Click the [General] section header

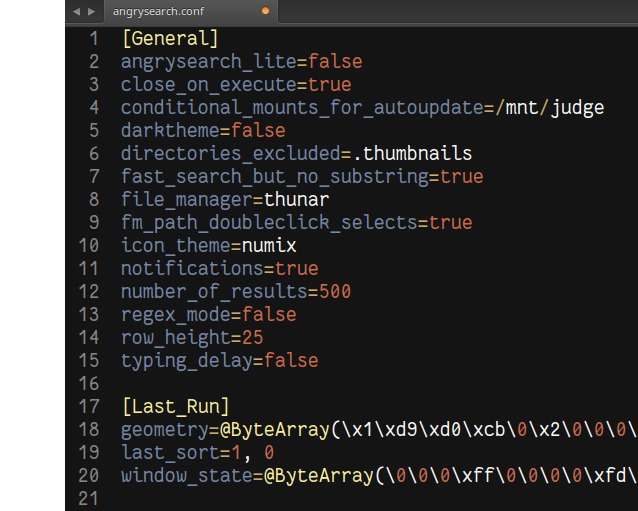[170, 39]
